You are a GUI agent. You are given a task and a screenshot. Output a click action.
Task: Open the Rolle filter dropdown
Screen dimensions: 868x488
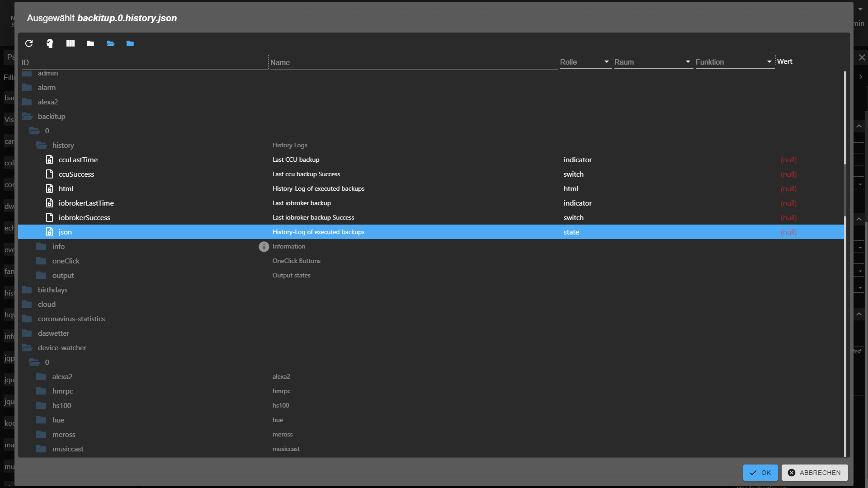click(x=585, y=62)
